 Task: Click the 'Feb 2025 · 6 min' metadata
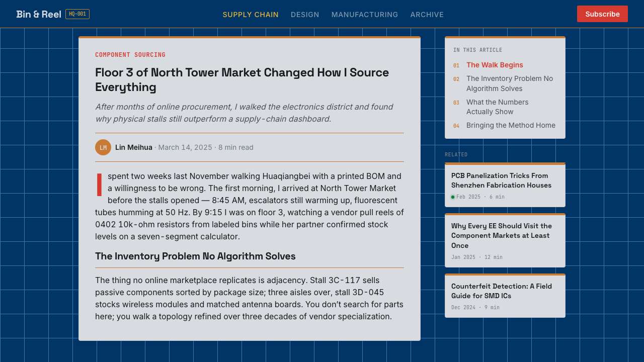pyautogui.click(x=480, y=197)
